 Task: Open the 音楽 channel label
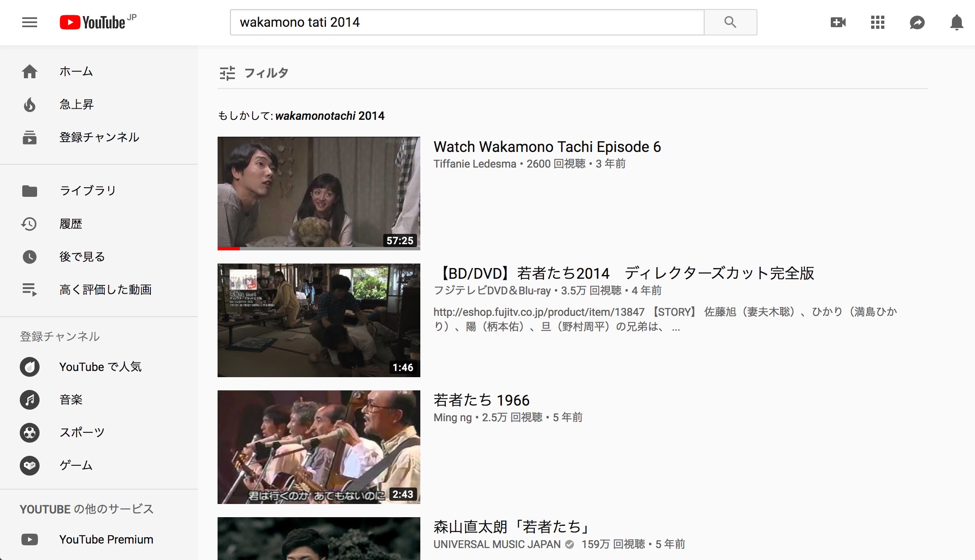click(71, 400)
